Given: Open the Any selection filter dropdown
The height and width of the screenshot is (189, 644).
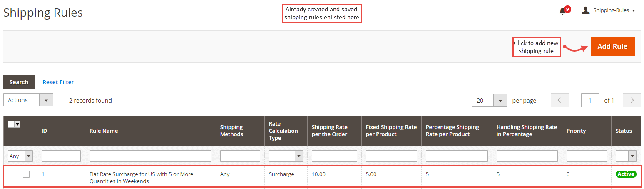Looking at the screenshot, I should coord(20,156).
